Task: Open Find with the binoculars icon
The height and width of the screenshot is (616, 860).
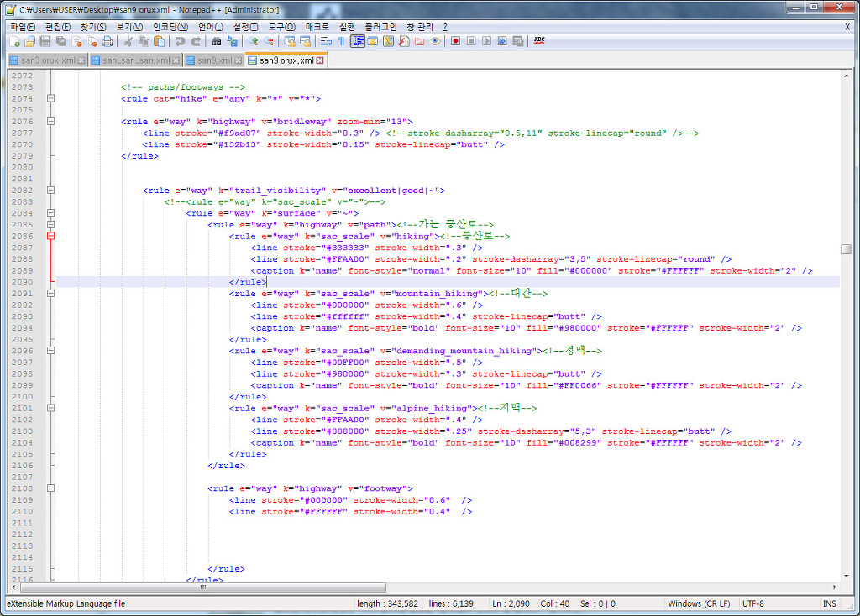Action: pos(217,41)
